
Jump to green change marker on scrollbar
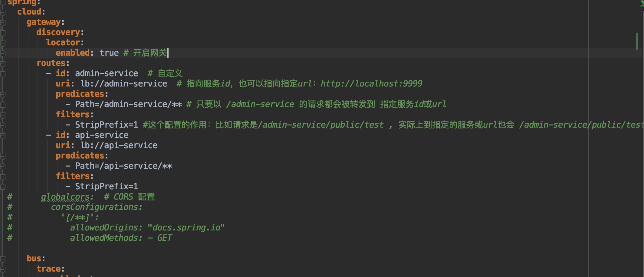(x=637, y=41)
